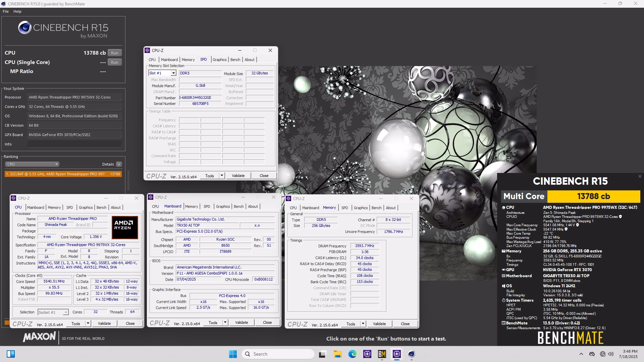Viewport: 644px width, 362px height.
Task: Expand the Ranking CPU dropdown
Action: coord(32,164)
